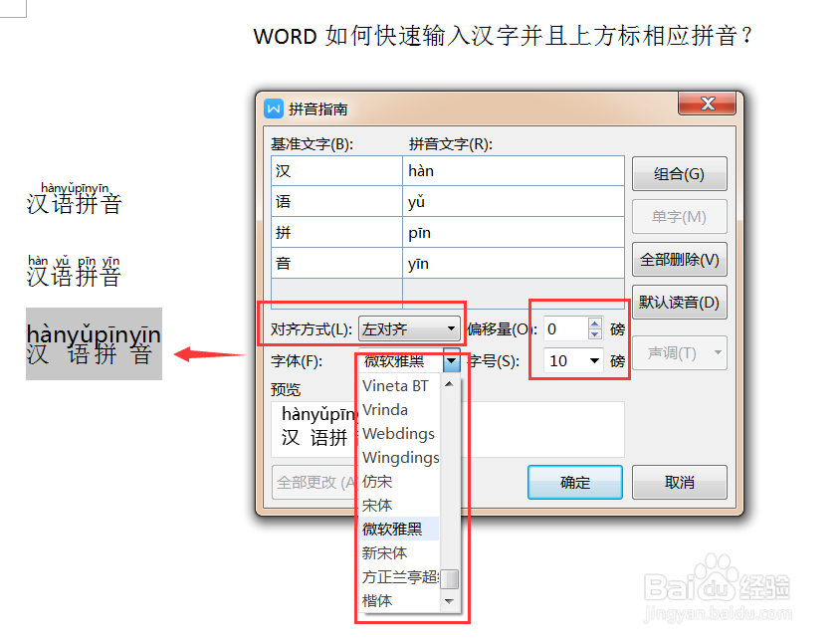840x643 pixels.
Task: Choose 楷体 from font list
Action: (400, 600)
